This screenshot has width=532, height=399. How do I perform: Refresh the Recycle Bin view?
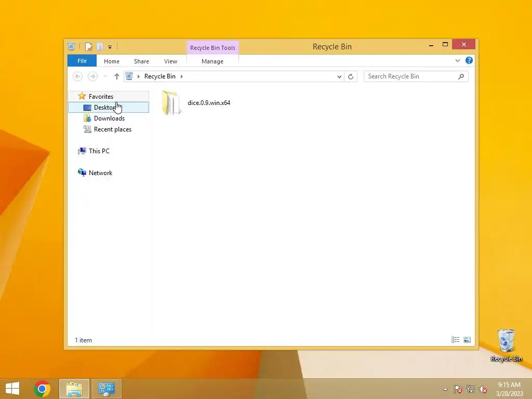pyautogui.click(x=351, y=77)
